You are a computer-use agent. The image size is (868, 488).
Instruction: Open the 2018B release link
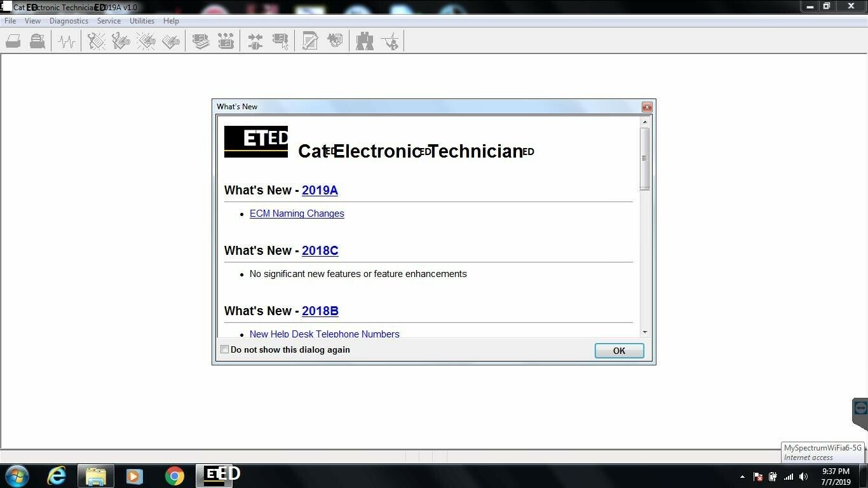tap(320, 311)
